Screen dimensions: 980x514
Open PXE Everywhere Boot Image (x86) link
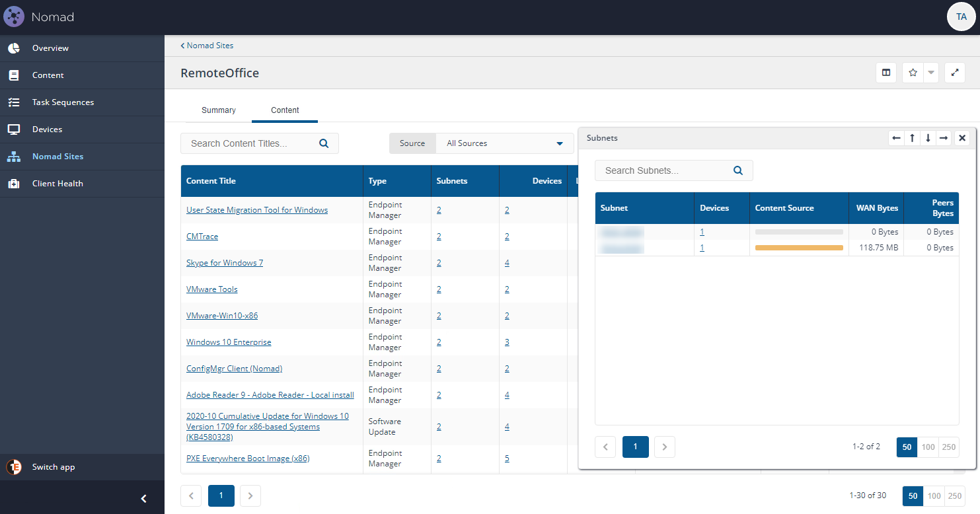click(248, 459)
